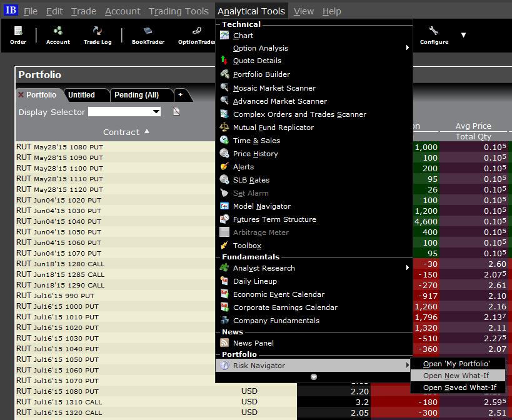The height and width of the screenshot is (420, 512).
Task: Click News Panel RSS icon
Action: click(x=224, y=342)
